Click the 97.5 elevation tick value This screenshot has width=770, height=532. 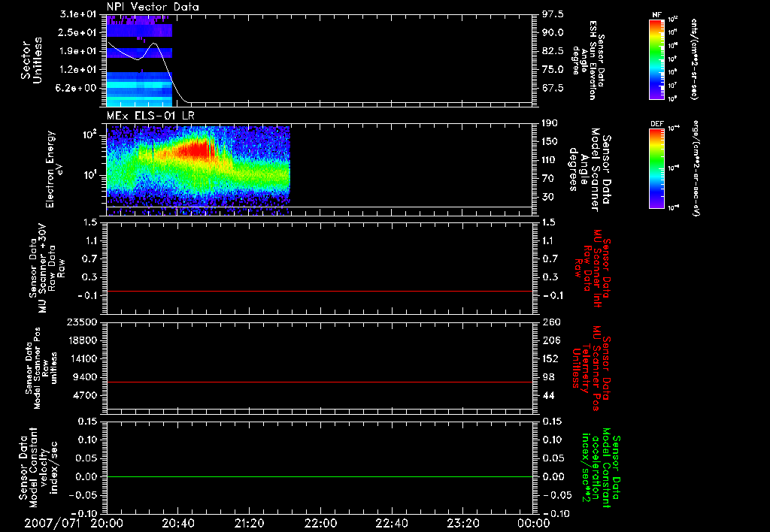553,14
